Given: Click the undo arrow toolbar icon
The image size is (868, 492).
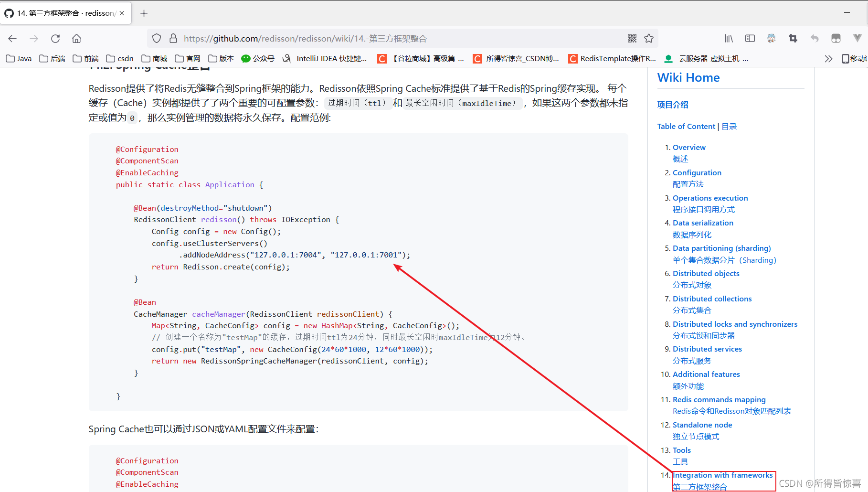Looking at the screenshot, I should point(815,38).
